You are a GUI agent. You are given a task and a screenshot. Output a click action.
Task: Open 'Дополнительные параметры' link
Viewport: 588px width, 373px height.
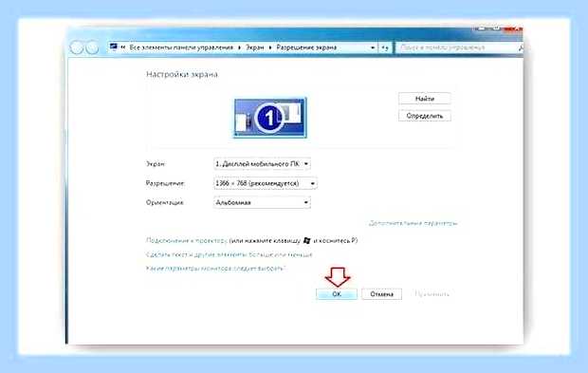(413, 223)
